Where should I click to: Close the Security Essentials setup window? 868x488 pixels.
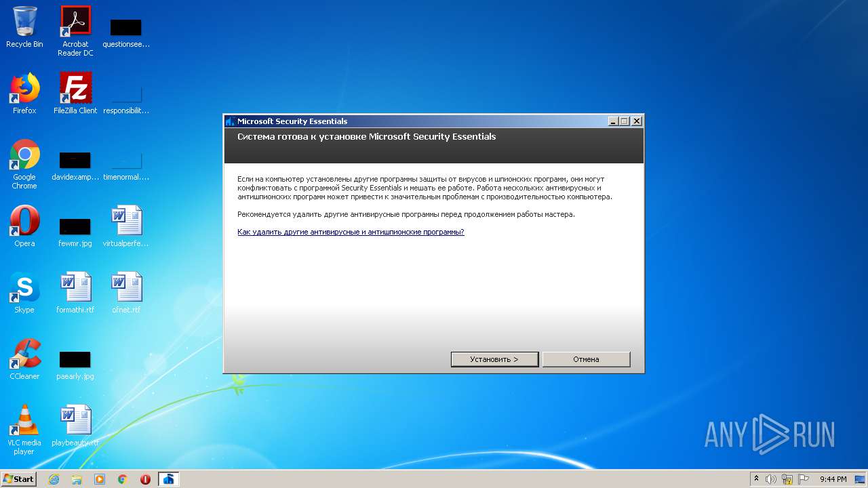tap(636, 121)
